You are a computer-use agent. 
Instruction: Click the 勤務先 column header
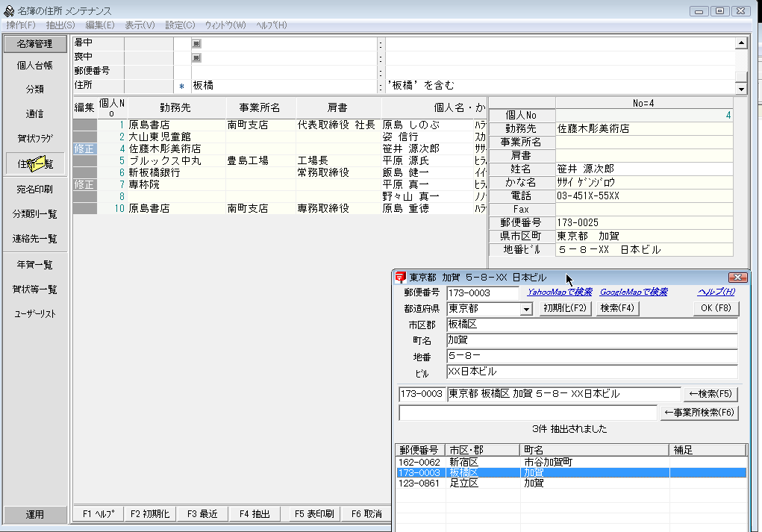[x=176, y=108]
